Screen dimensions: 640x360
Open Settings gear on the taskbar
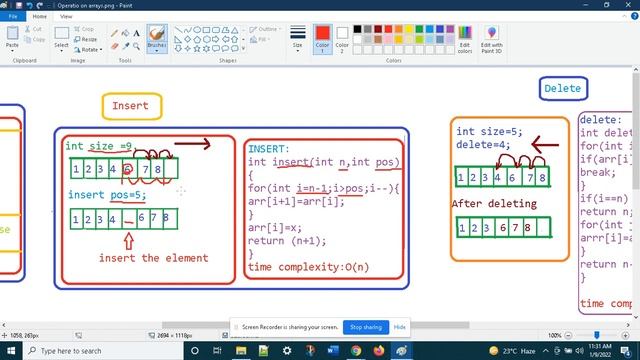pyautogui.click(x=287, y=351)
